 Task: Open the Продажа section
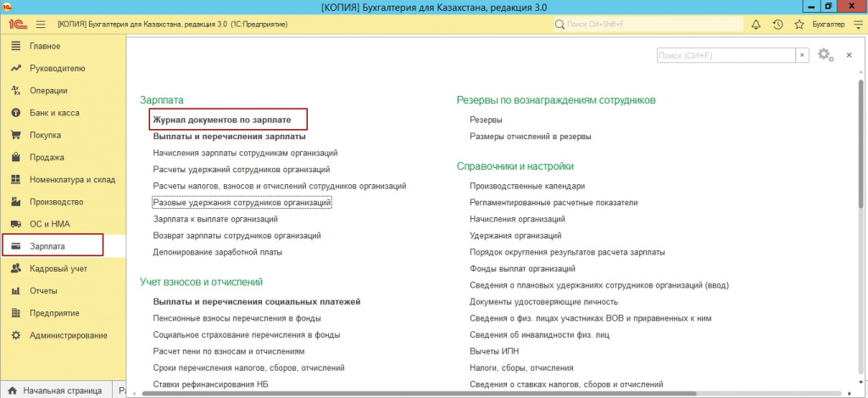point(47,157)
